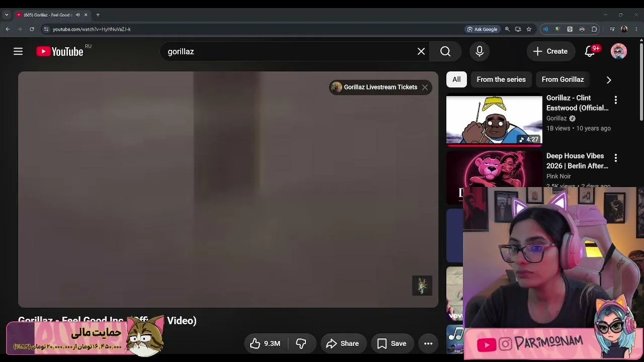
Task: Submit search with the magnifier button
Action: [445, 51]
